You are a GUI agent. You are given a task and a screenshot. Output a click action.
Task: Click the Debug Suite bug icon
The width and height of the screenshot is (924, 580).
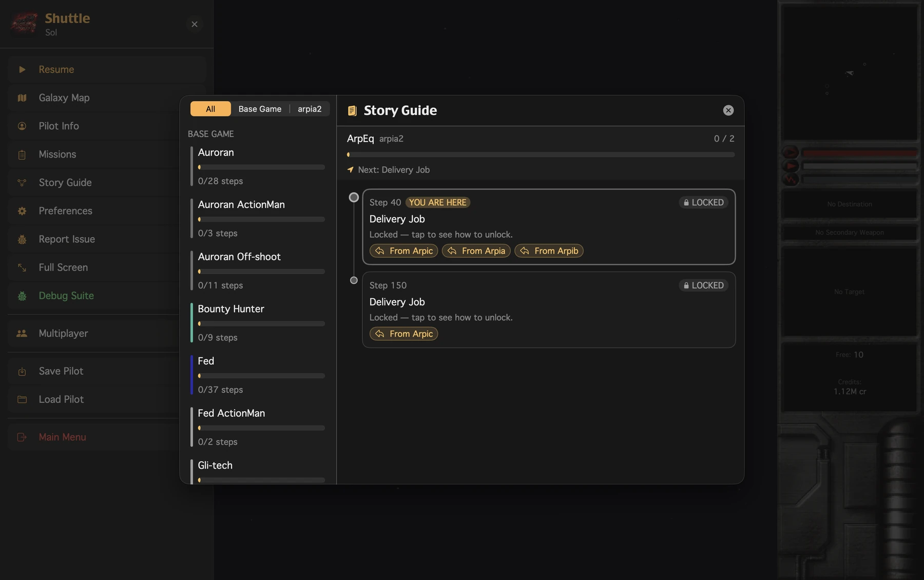coord(22,296)
